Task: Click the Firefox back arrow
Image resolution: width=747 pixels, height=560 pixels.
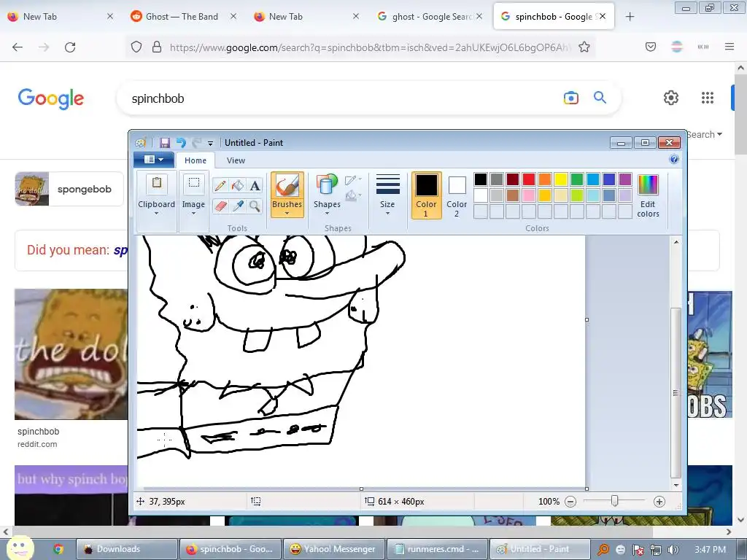Action: coord(18,47)
